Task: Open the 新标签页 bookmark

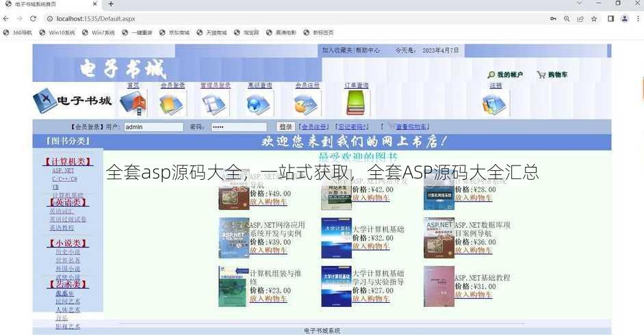Action: tap(318, 32)
